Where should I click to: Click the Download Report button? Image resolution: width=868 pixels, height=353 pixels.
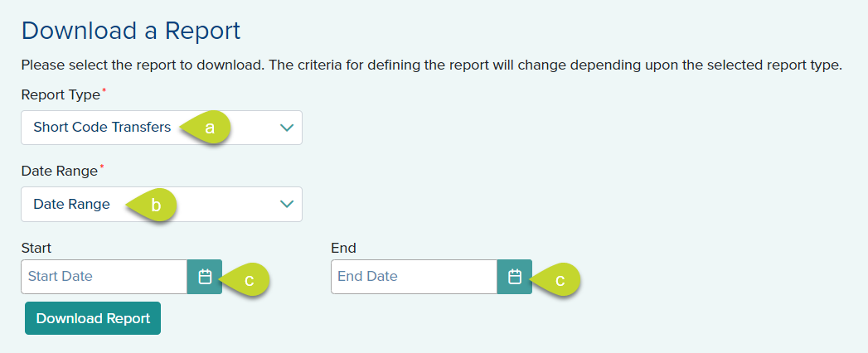pyautogui.click(x=93, y=318)
